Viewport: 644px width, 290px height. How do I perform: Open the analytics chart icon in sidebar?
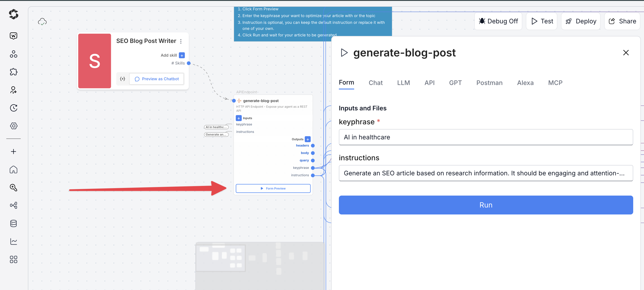point(14,241)
